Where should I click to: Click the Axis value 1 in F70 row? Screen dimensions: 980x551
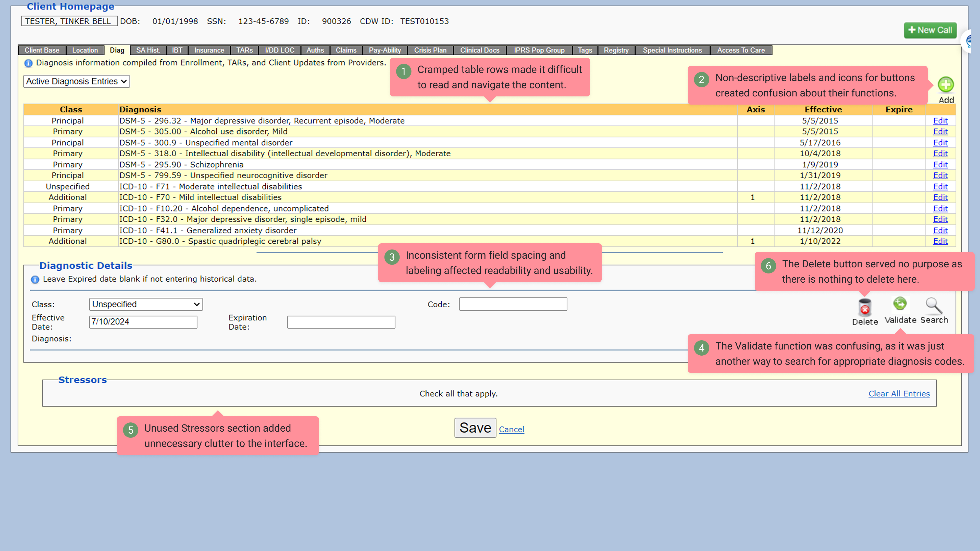pos(752,197)
